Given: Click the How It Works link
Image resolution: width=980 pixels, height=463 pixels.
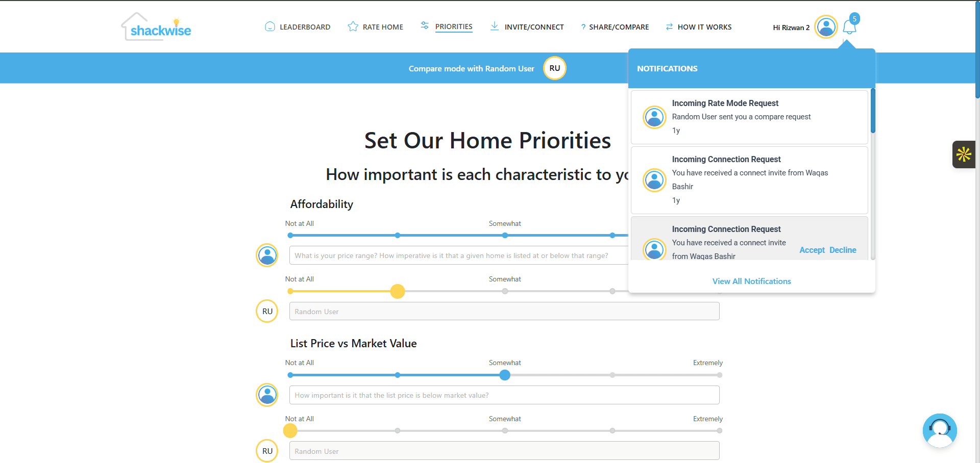Looking at the screenshot, I should pyautogui.click(x=704, y=27).
